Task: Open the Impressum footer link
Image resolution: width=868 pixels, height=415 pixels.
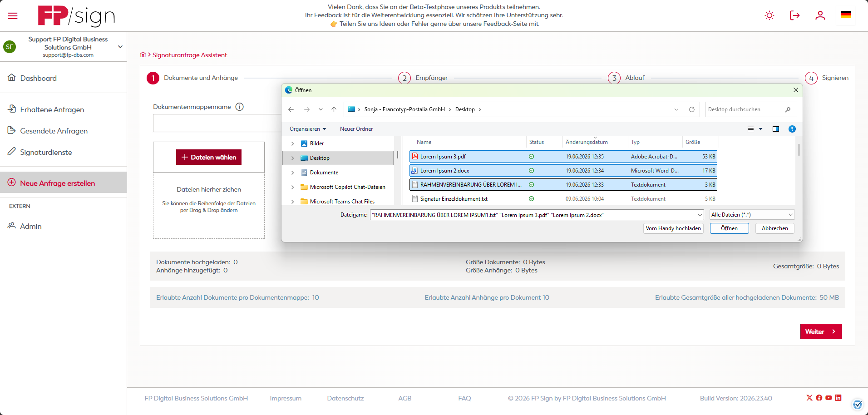Action: (x=286, y=398)
